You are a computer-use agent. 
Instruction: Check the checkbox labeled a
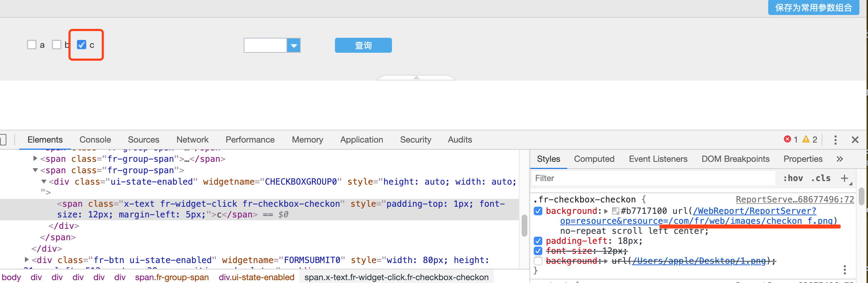pos(32,45)
